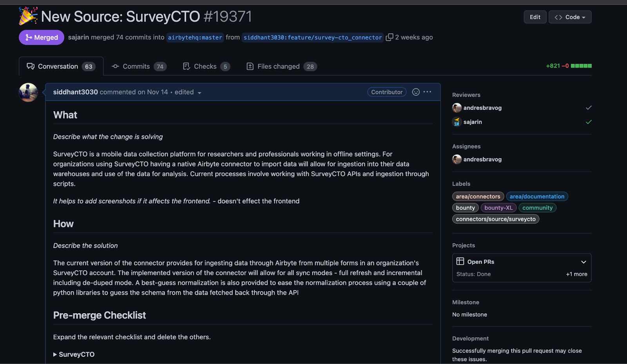Open the Code dropdown button
Viewport: 627px width, 364px height.
[x=570, y=17]
